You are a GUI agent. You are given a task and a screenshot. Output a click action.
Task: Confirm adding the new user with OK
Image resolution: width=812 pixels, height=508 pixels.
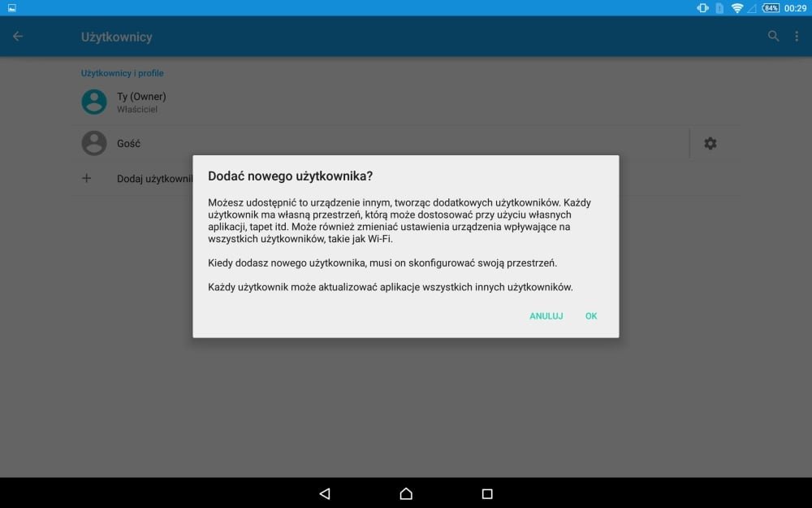pyautogui.click(x=591, y=315)
